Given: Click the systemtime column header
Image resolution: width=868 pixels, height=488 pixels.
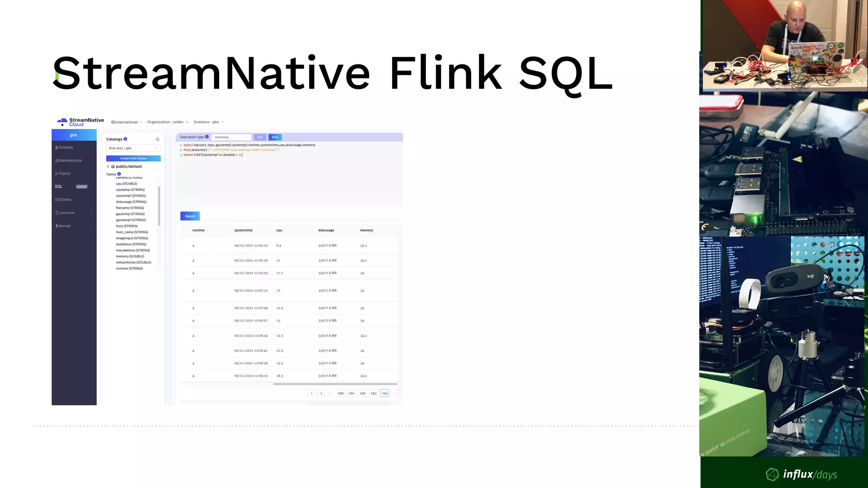Looking at the screenshot, I should point(243,230).
